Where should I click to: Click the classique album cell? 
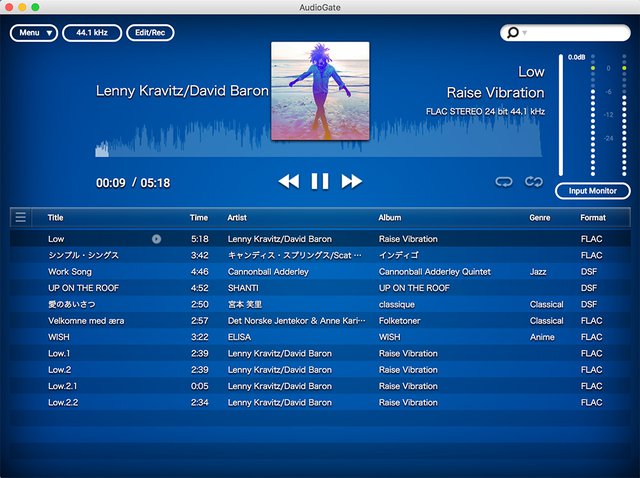[397, 305]
